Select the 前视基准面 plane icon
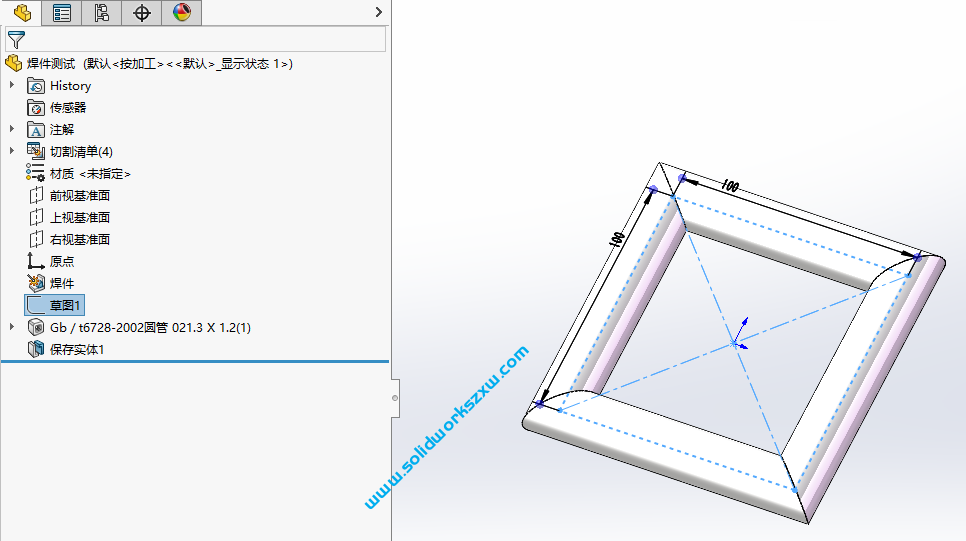 tap(36, 195)
